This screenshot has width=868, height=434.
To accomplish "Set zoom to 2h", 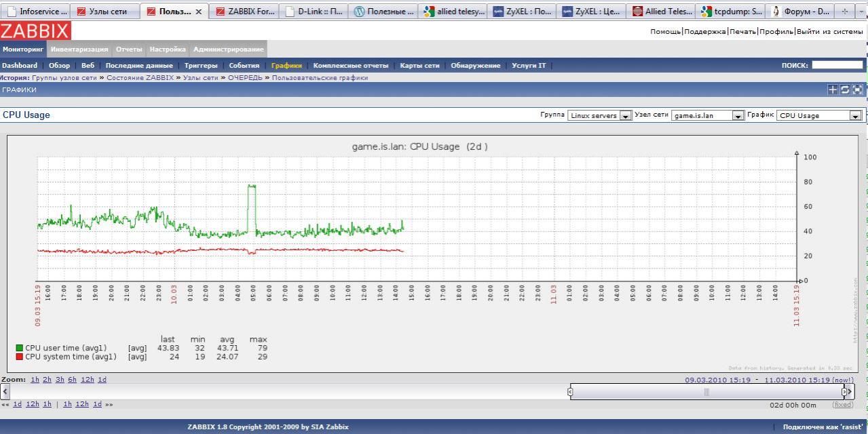I will pyautogui.click(x=47, y=380).
